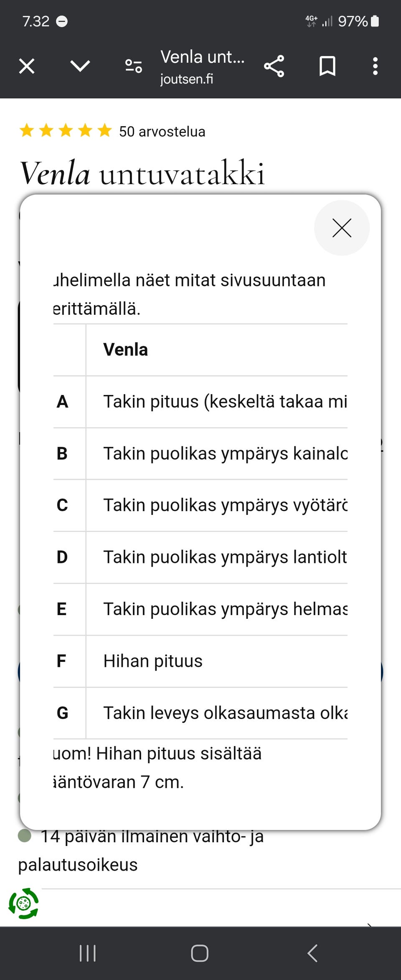The height and width of the screenshot is (980, 401).
Task: Select row F Hihan pituus in the table
Action: (153, 661)
